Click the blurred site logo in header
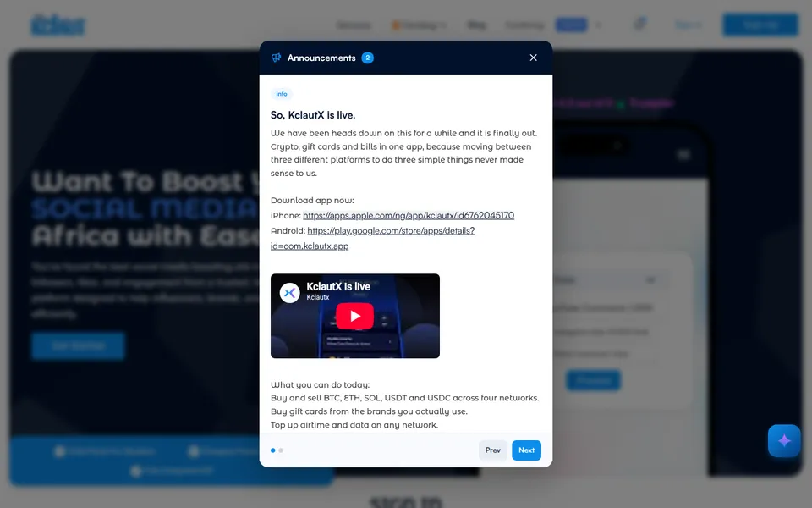812x508 pixels. click(x=58, y=25)
